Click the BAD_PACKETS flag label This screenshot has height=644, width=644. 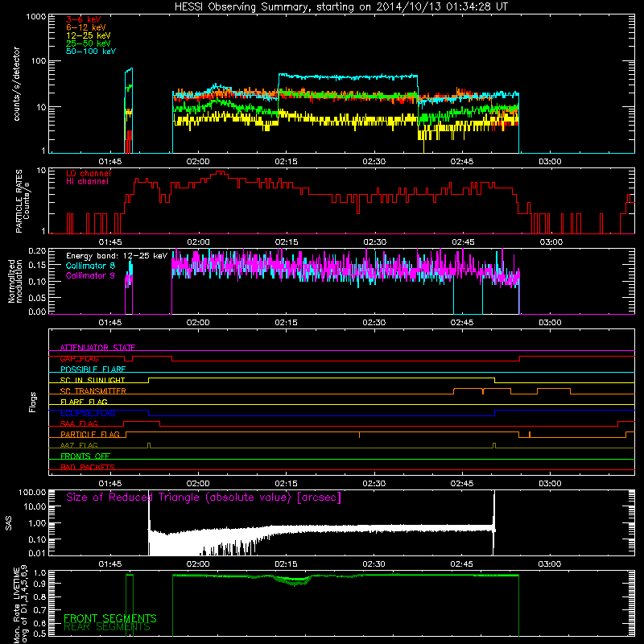coord(88,467)
